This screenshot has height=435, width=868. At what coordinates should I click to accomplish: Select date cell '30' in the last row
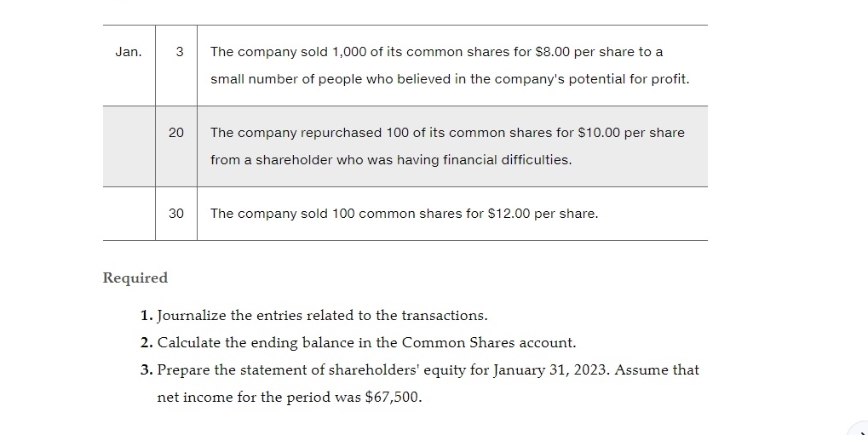point(176,214)
